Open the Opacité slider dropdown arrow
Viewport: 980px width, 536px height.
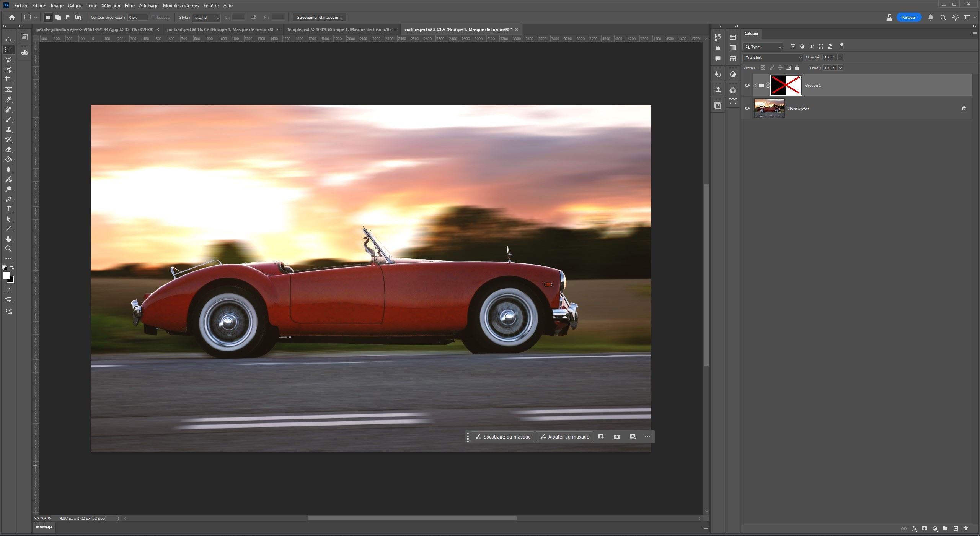point(840,57)
